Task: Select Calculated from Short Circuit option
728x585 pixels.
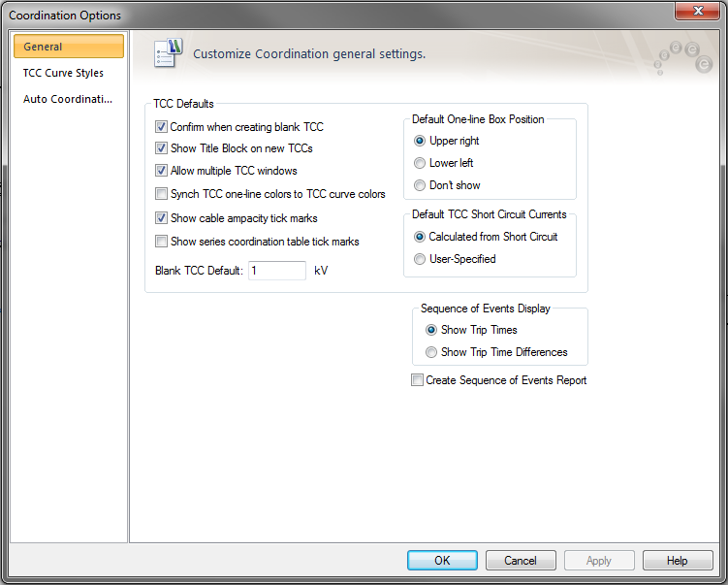Action: coord(420,237)
